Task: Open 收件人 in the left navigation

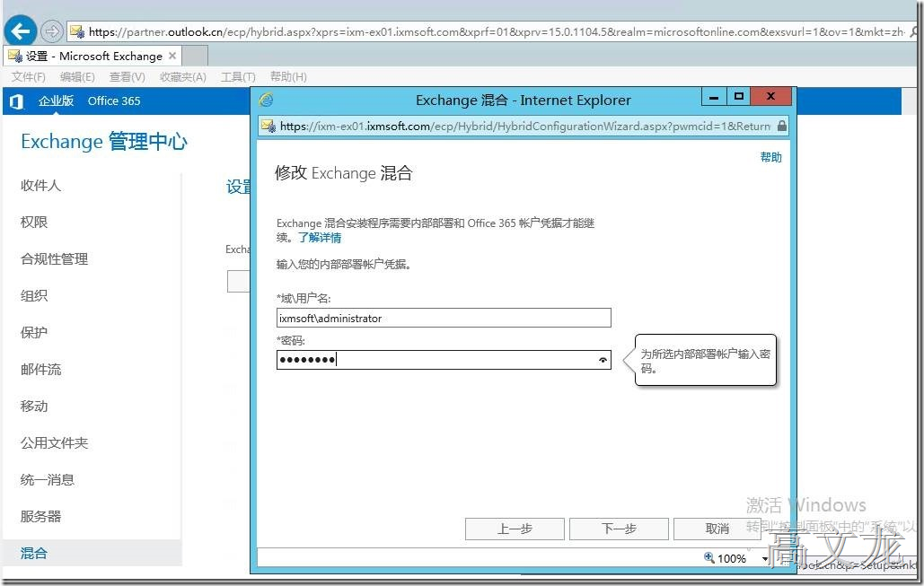Action: click(40, 186)
